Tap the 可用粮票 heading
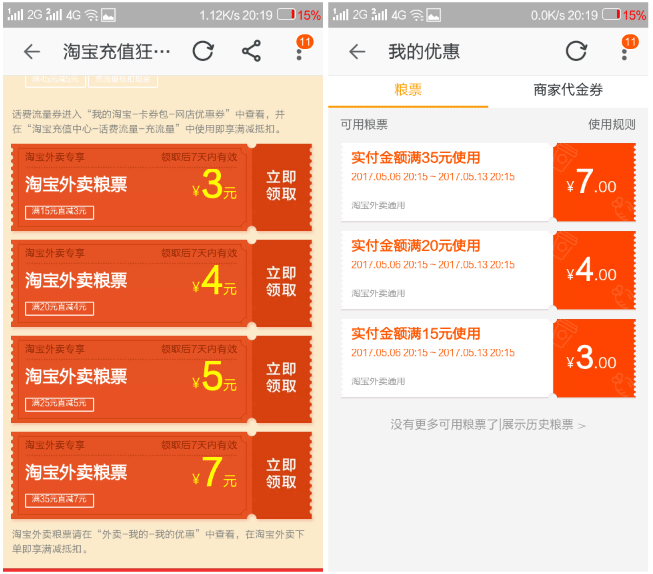Viewport: 653px width, 574px height. point(364,125)
